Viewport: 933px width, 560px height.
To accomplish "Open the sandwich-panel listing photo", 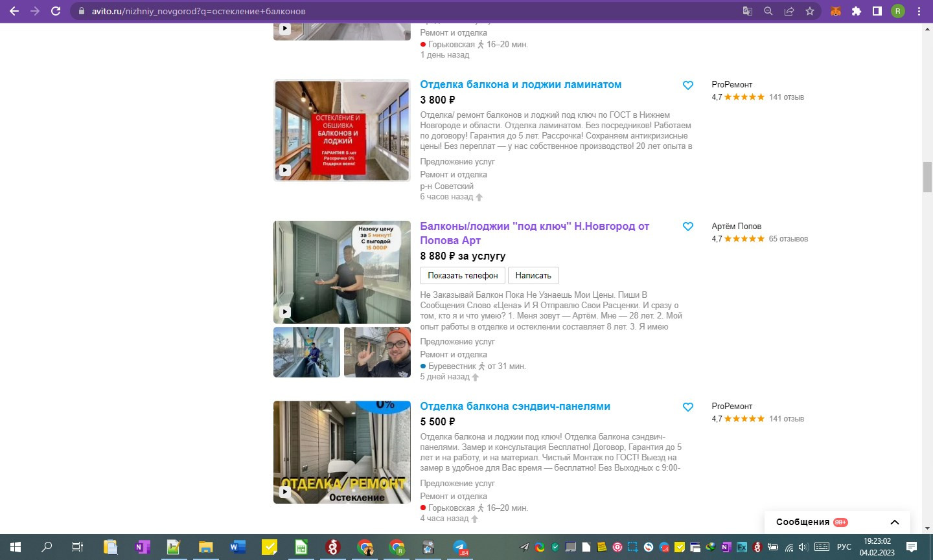I will 342,452.
